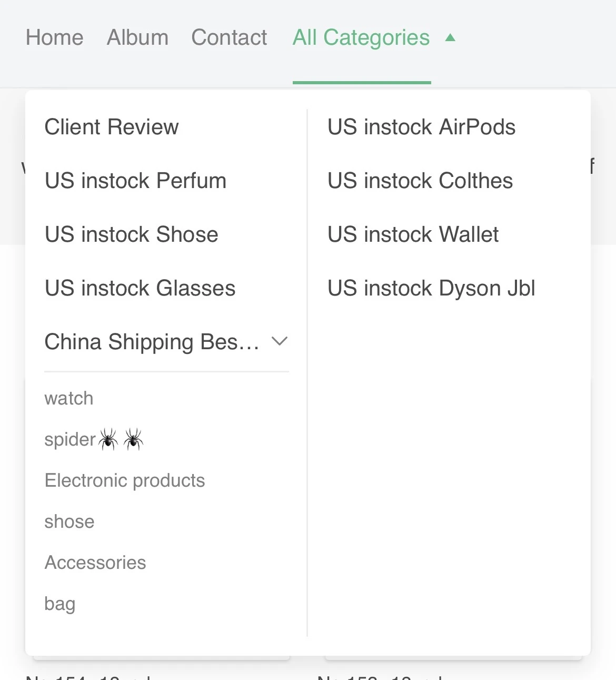Open US instock AirPods category
Viewport: 616px width, 680px height.
point(422,127)
